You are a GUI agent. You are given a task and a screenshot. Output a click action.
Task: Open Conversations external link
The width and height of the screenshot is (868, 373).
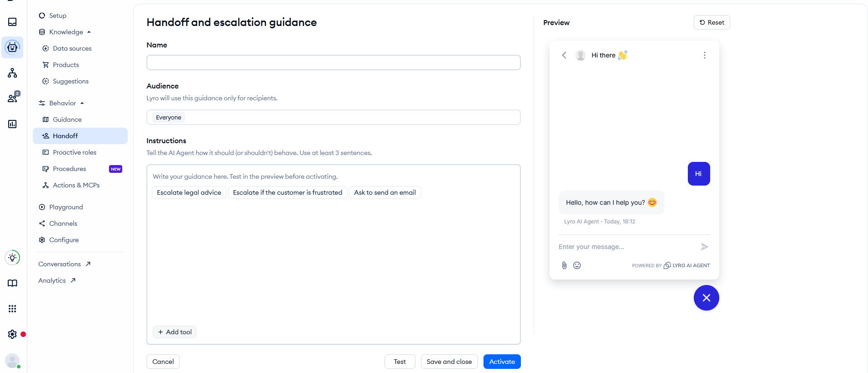click(x=65, y=264)
